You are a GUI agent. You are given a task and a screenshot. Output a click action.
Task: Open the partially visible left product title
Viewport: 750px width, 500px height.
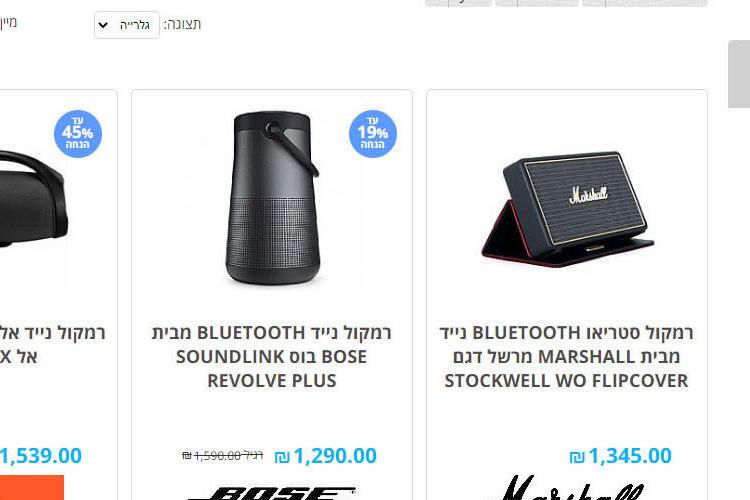53,344
